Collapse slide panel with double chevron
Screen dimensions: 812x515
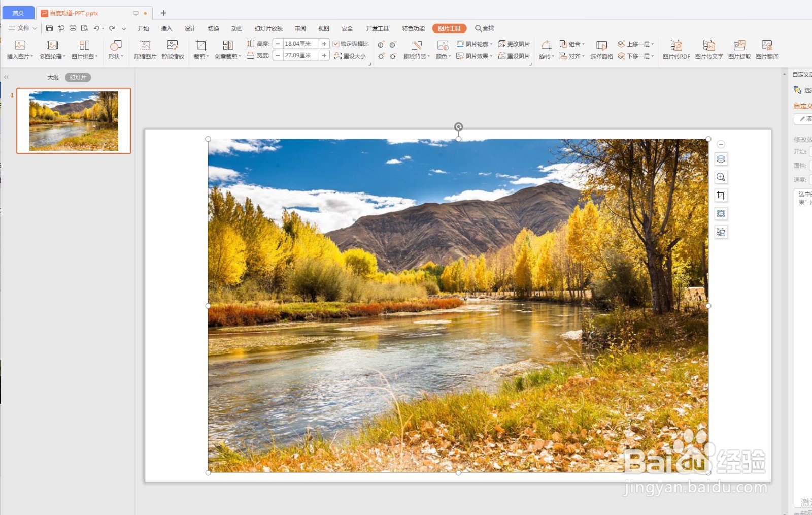[7, 77]
